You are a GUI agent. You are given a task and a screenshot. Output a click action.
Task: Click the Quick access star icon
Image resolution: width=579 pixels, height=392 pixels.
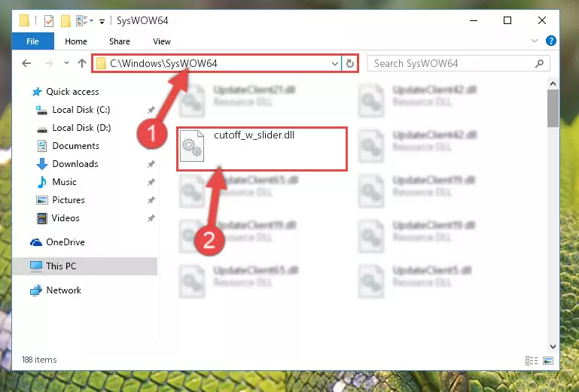(x=37, y=92)
